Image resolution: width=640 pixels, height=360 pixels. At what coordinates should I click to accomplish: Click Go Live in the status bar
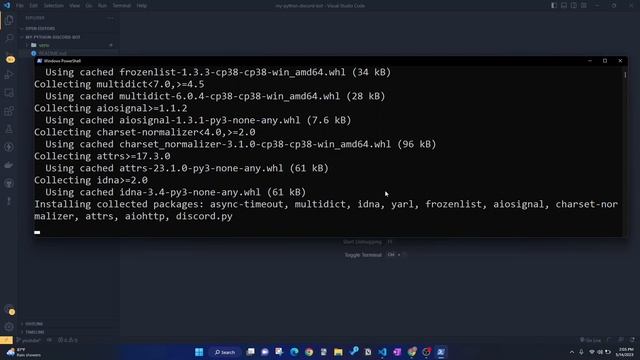(x=590, y=340)
